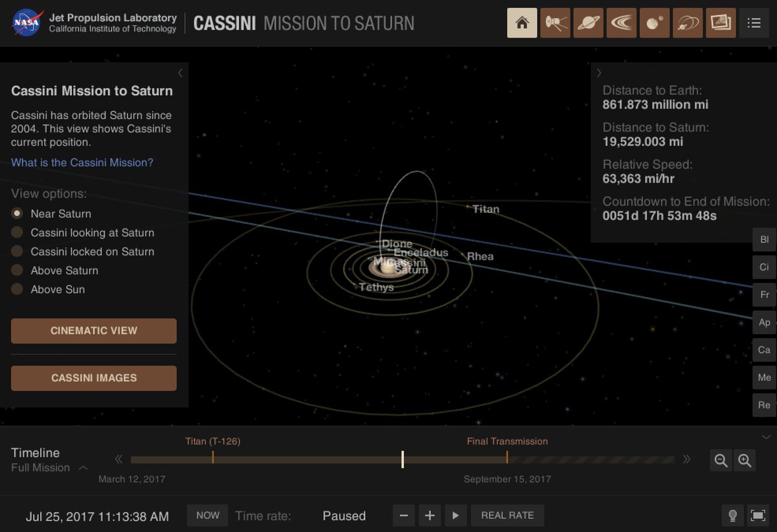Open the image gallery icon in toolbar
Screen dimensions: 777x532
(x=721, y=23)
